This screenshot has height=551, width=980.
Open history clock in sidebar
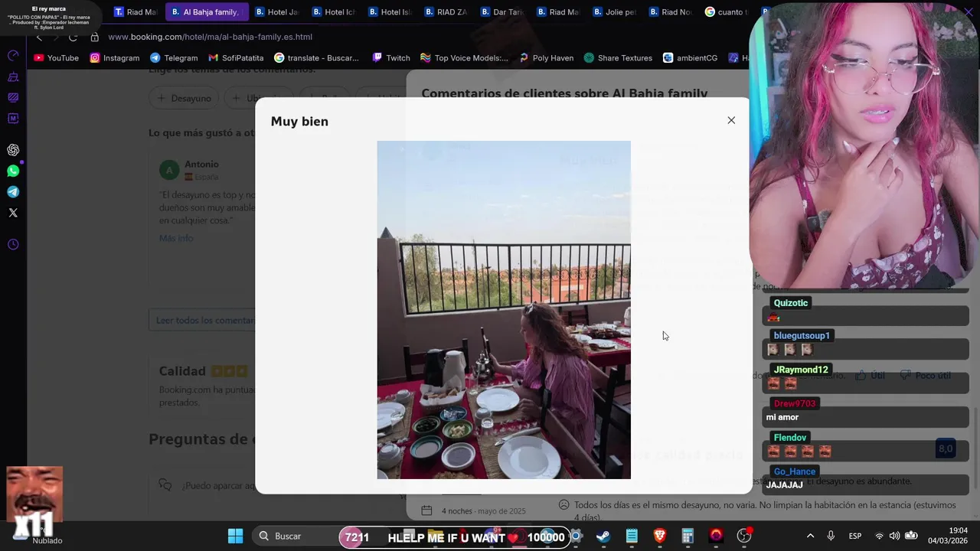click(13, 244)
